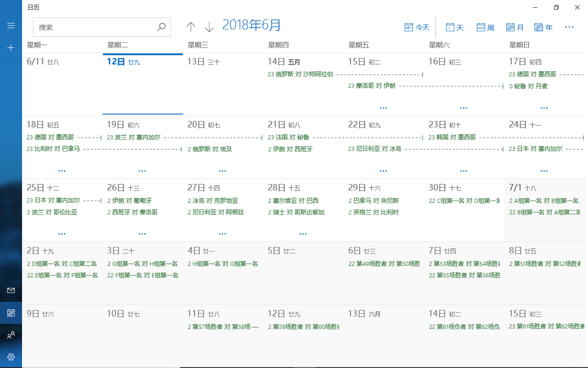Open event 第61场负者 对 第62场负
Screen dimensions: 588x368
pyautogui.click(x=464, y=327)
